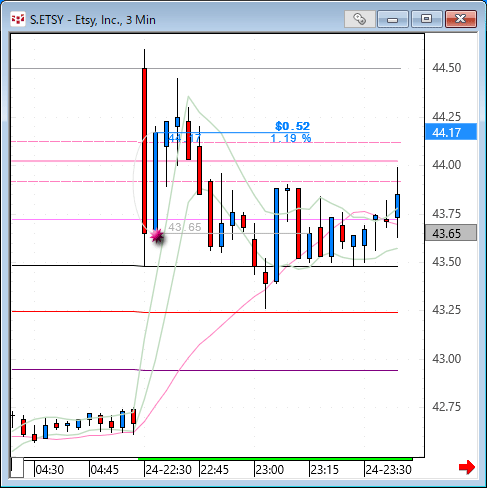
Task: Click the 43.75 price axis label
Action: pos(446,213)
